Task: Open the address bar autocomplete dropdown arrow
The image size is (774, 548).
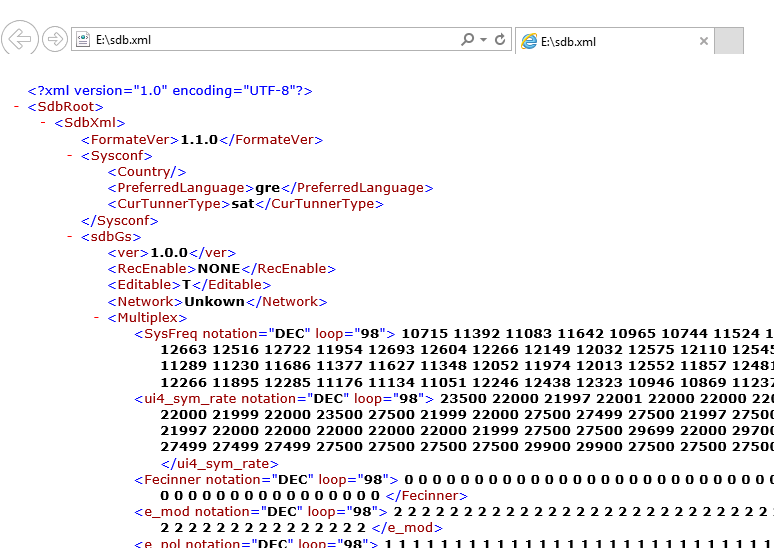Action: (484, 40)
